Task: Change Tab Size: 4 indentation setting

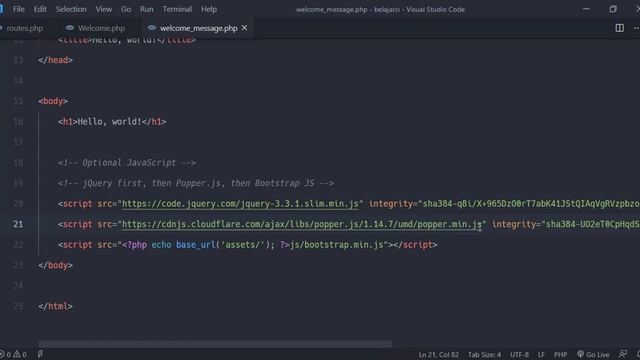Action: [x=484, y=355]
